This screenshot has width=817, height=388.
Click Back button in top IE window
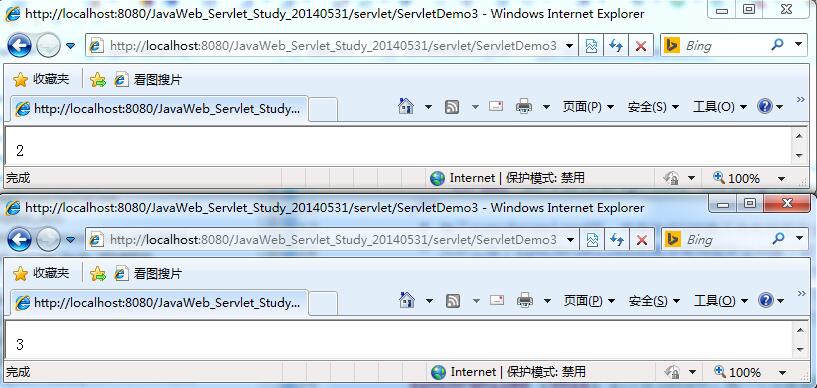tap(20, 46)
